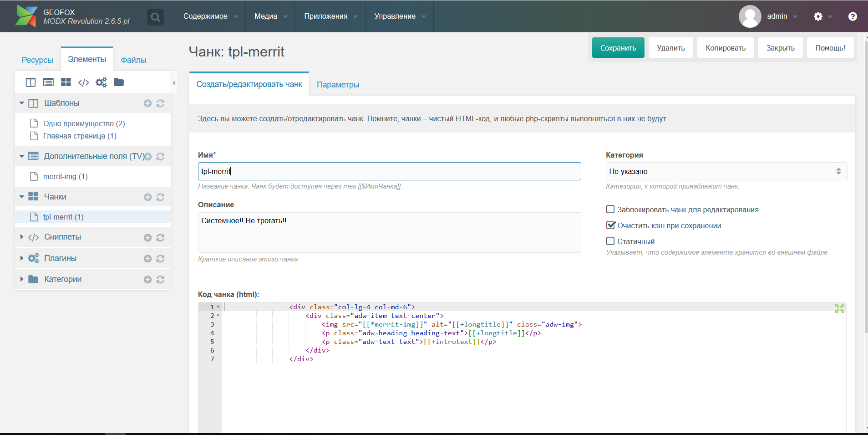Collapse the left tree panel arrow

[x=174, y=83]
